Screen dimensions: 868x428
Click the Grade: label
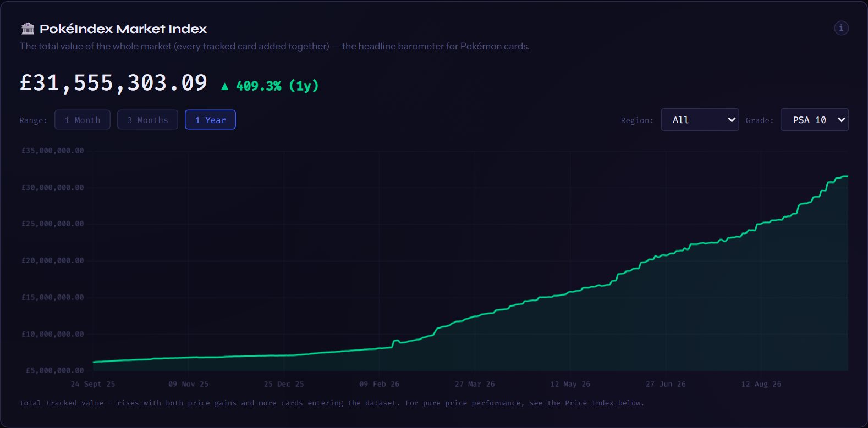pyautogui.click(x=760, y=120)
